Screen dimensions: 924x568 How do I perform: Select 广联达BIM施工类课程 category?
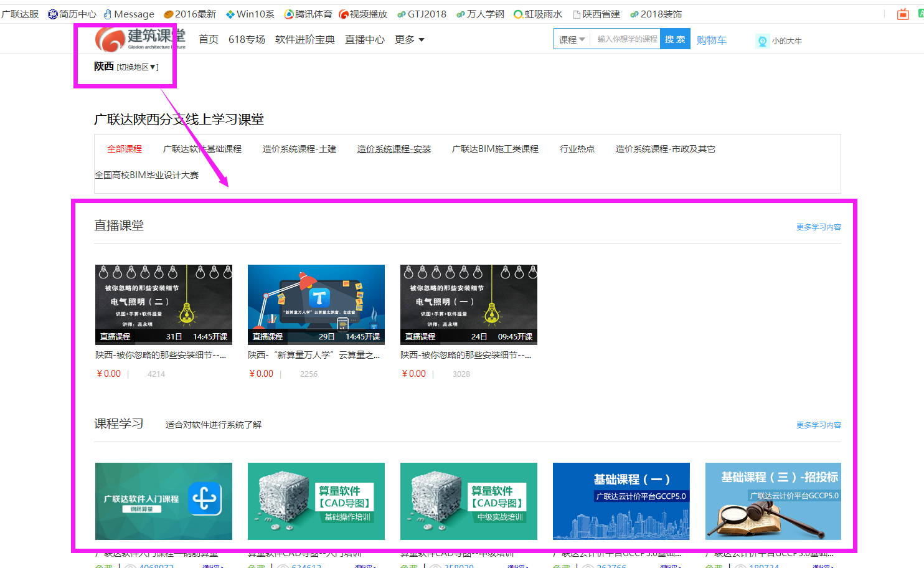pyautogui.click(x=495, y=149)
